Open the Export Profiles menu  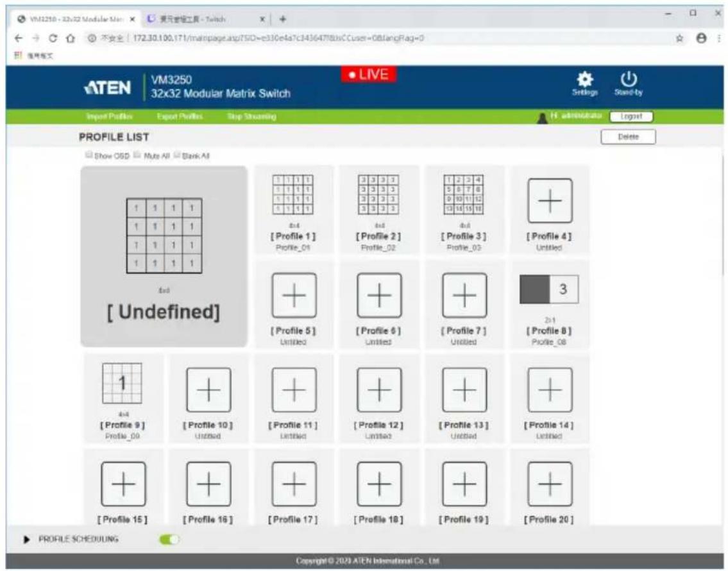(x=180, y=117)
